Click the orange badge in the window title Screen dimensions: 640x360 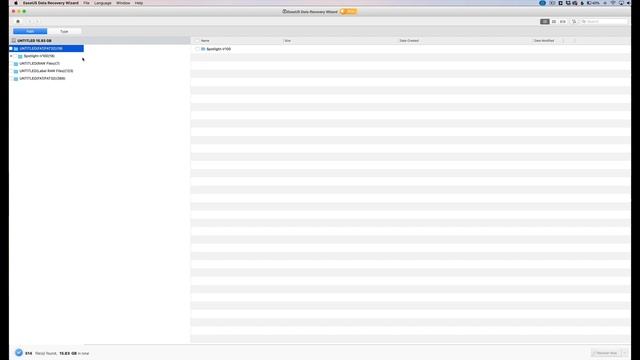(349, 11)
